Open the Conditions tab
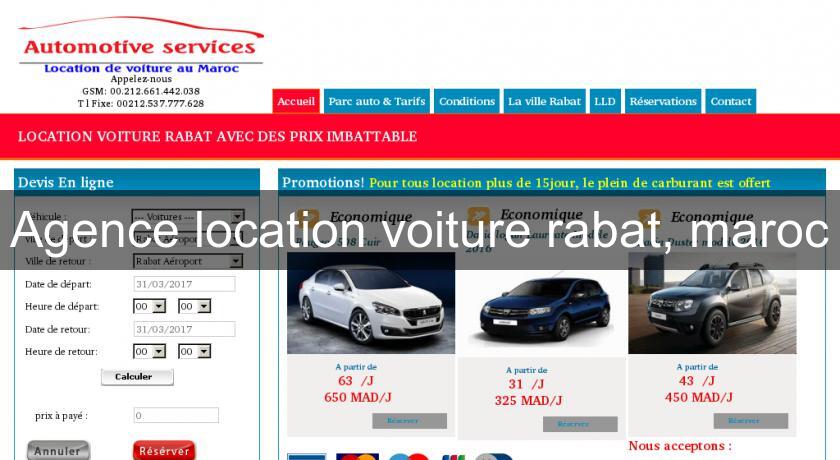840x460 pixels. click(x=467, y=101)
